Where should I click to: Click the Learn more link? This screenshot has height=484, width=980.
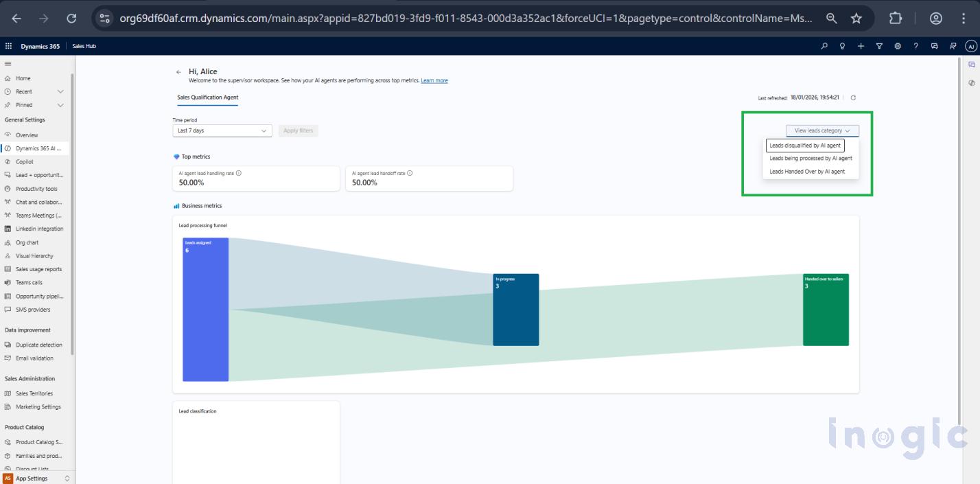tap(434, 81)
